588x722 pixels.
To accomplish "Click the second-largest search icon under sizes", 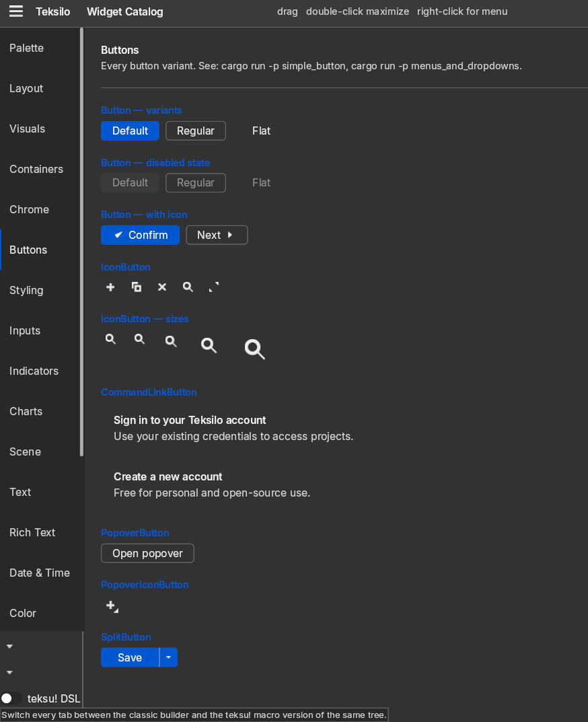I will tap(209, 345).
